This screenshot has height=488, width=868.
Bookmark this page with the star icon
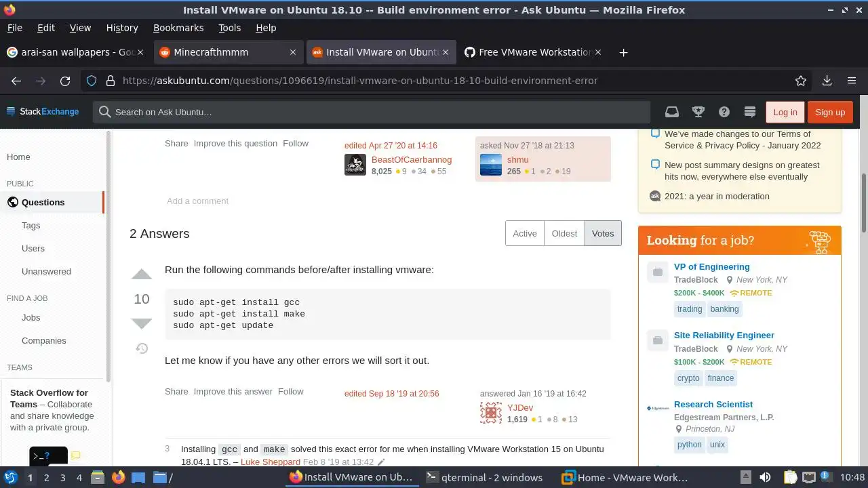tap(801, 81)
